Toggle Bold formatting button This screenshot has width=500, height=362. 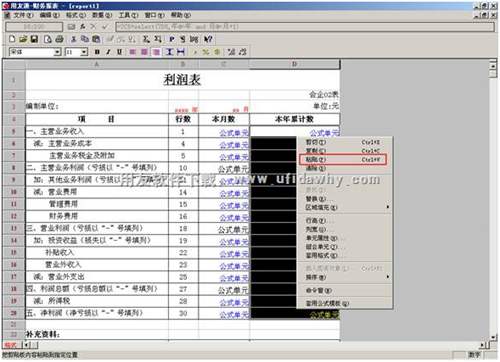(97, 52)
